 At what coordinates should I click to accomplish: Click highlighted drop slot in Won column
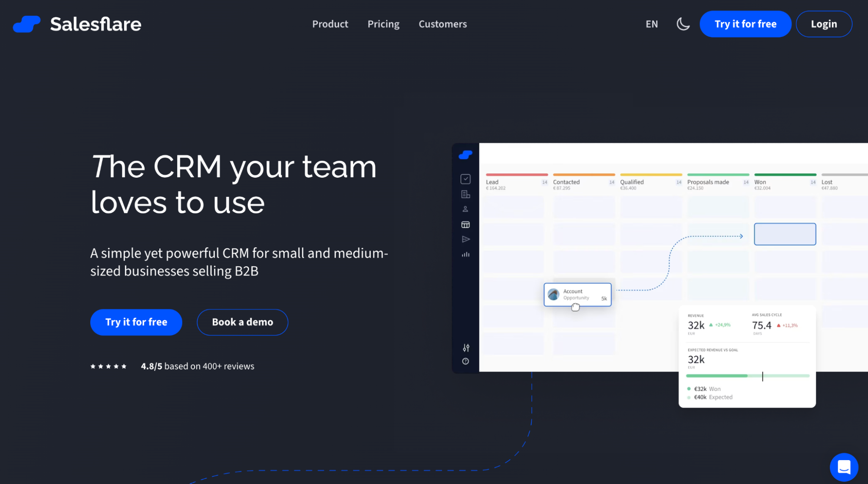[785, 234]
